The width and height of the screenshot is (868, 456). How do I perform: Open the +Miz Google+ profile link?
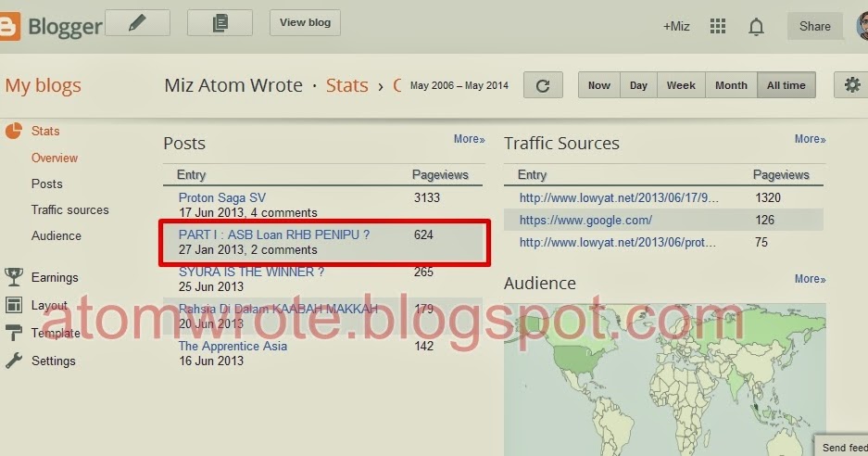[x=676, y=26]
